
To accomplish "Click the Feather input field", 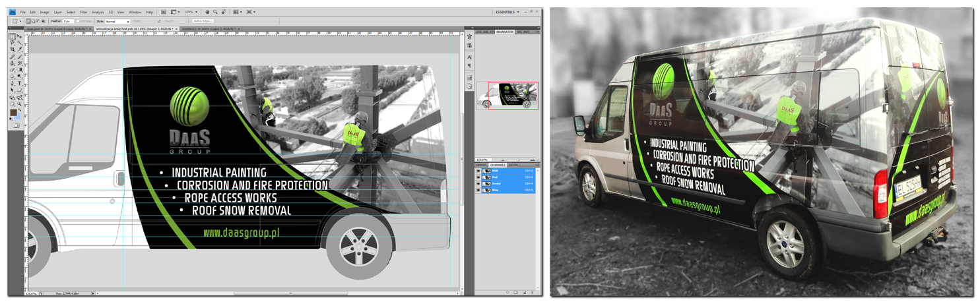I will click(x=68, y=21).
